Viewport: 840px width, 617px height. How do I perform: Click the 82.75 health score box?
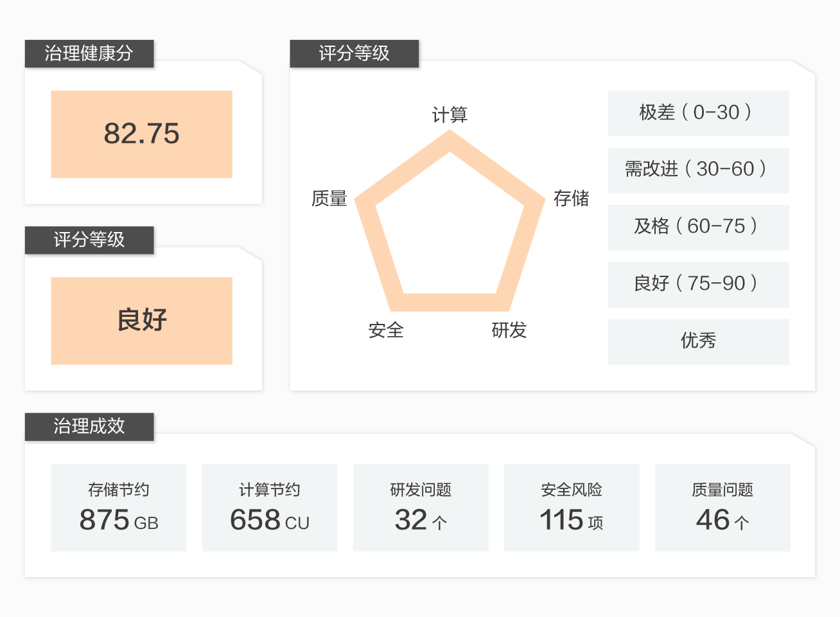[141, 134]
